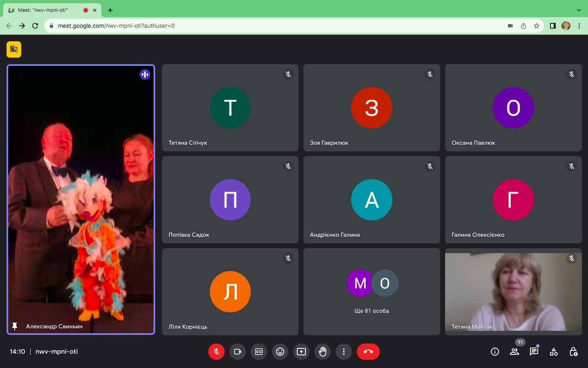Click Present now screen share icon
588x368 pixels.
coord(301,352)
